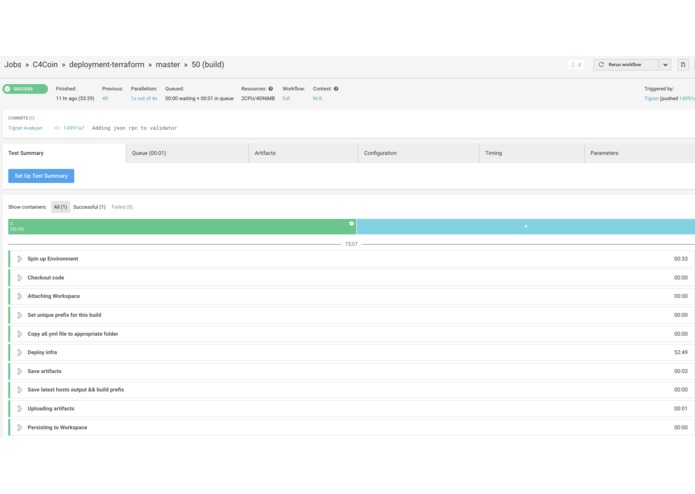Click the checkmark icon on the green container bar
This screenshot has height=494, width=695.
(351, 224)
